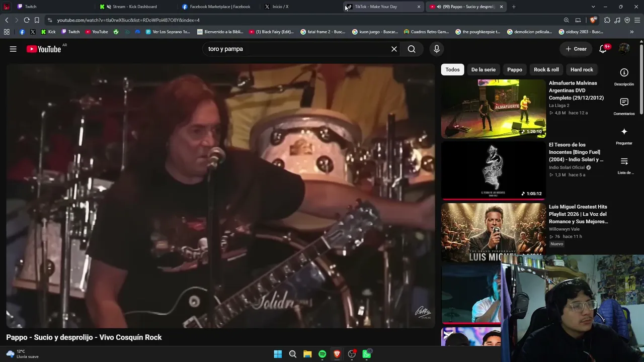Open Spotify from the taskbar
Image resolution: width=644 pixels, height=362 pixels.
tap(322, 354)
